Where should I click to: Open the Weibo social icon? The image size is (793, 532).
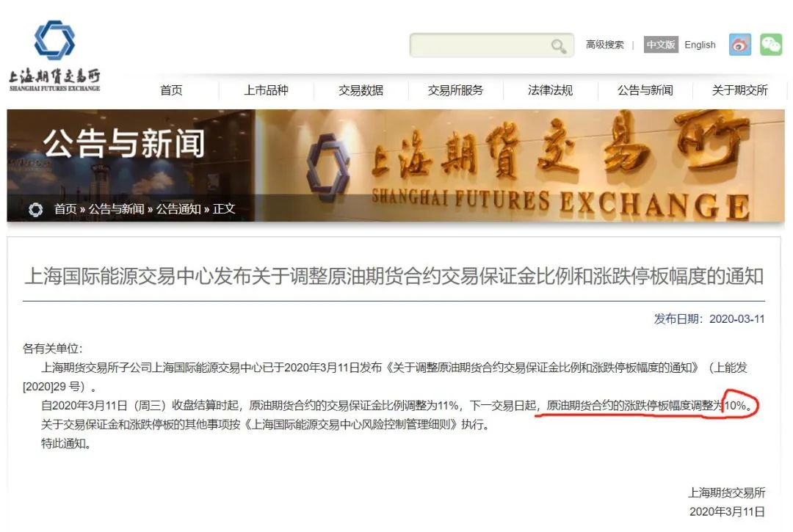740,45
